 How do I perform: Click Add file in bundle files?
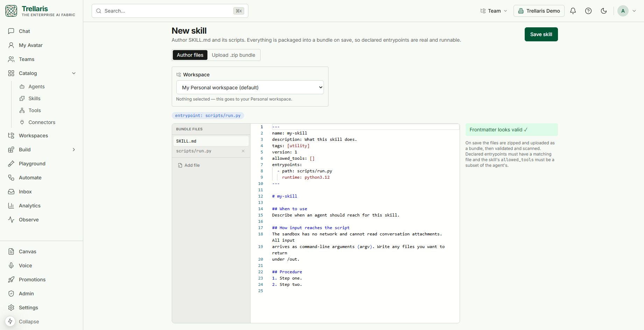tap(189, 165)
